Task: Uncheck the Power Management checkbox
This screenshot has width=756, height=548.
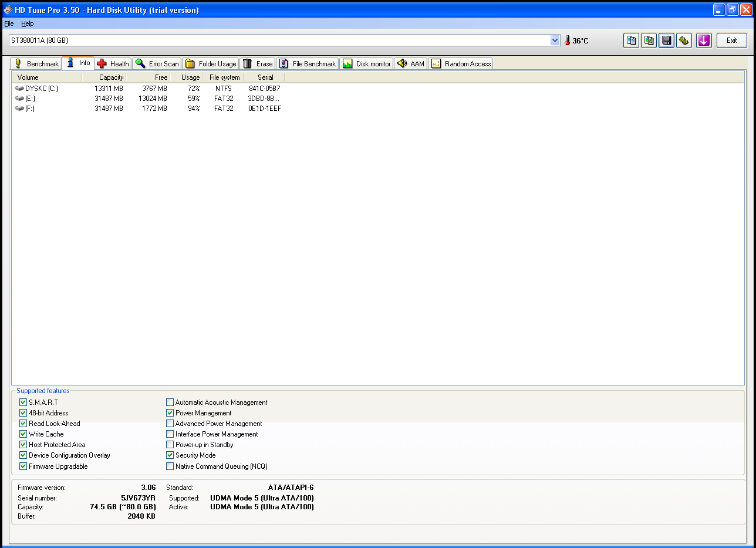Action: (x=170, y=413)
